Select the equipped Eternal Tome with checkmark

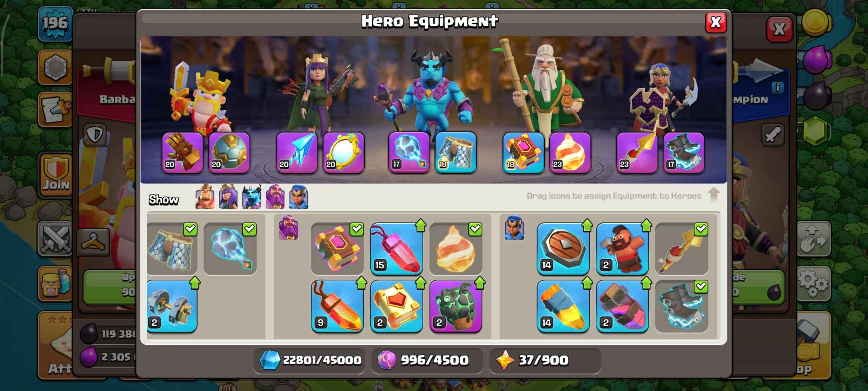click(337, 248)
